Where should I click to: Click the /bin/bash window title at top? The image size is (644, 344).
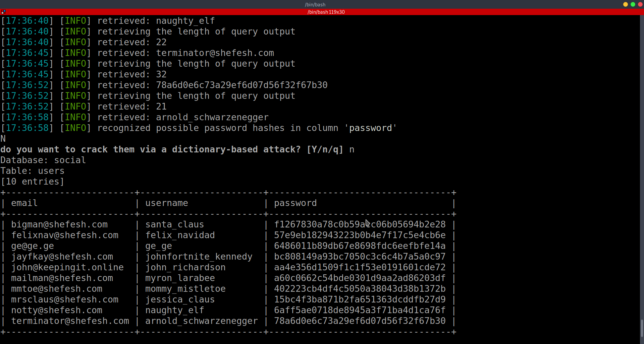coord(315,4)
